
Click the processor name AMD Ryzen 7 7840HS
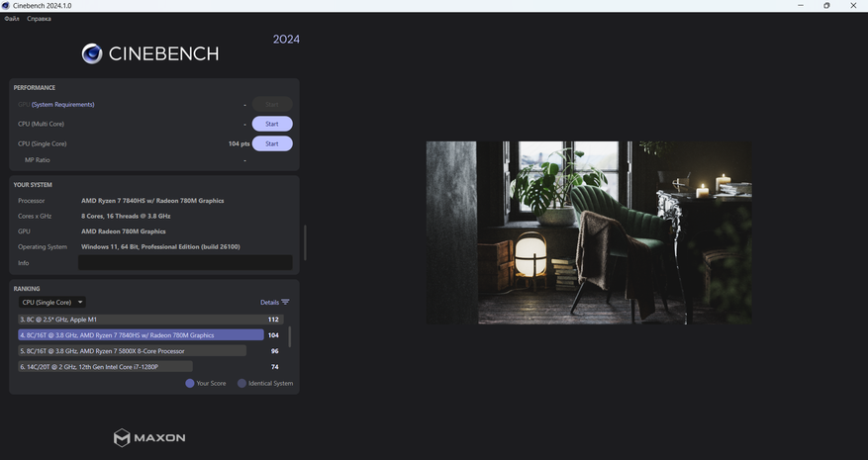152,201
